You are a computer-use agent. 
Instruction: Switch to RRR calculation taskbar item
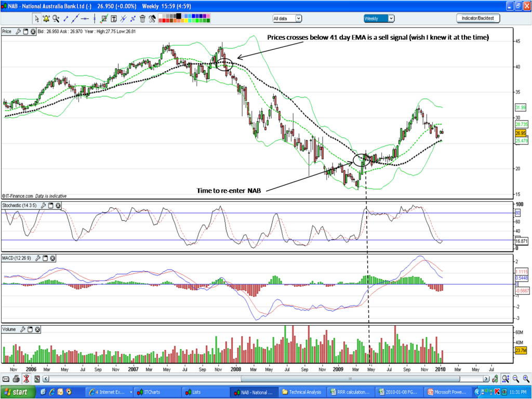tap(351, 392)
